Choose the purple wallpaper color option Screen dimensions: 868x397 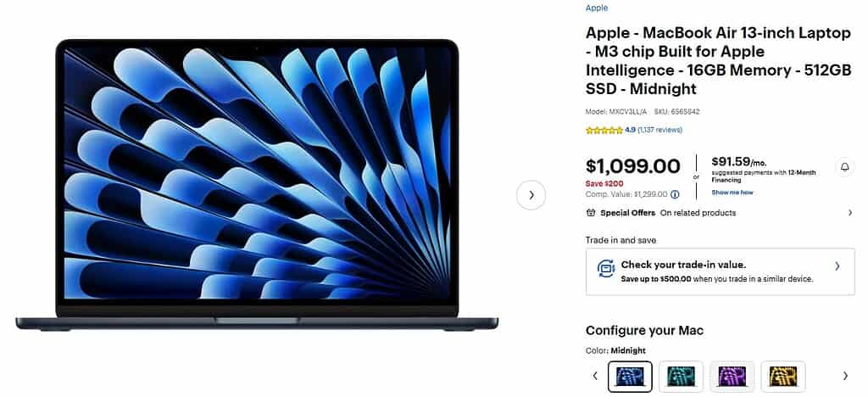732,377
